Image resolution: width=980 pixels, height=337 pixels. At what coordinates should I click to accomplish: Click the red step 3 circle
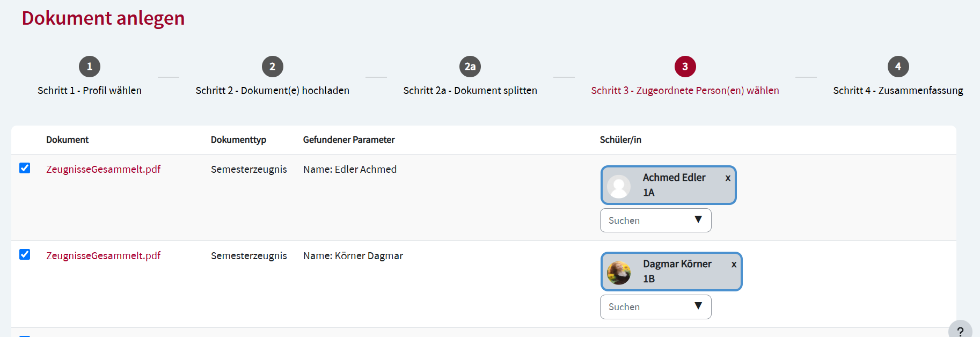(x=685, y=67)
